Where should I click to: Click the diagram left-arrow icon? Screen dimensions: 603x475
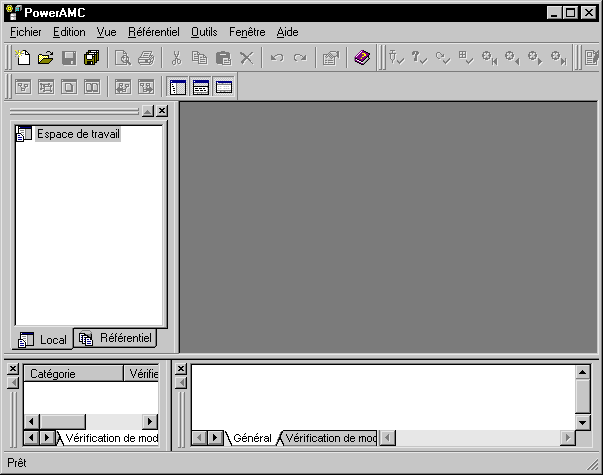[123, 87]
